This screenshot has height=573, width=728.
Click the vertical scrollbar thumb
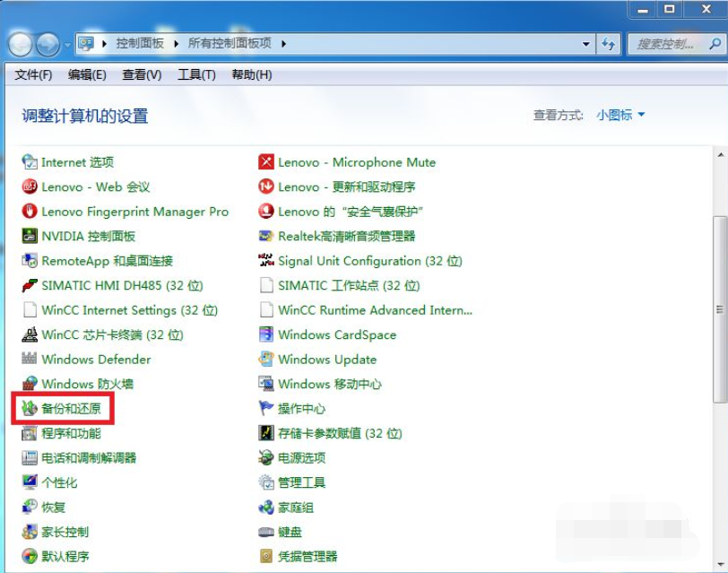point(720,309)
